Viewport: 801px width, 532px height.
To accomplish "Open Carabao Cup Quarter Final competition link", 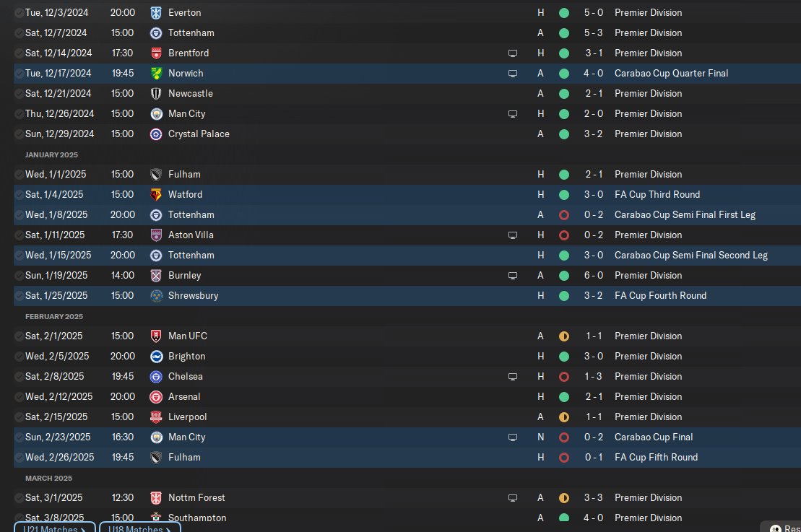I will pos(671,74).
